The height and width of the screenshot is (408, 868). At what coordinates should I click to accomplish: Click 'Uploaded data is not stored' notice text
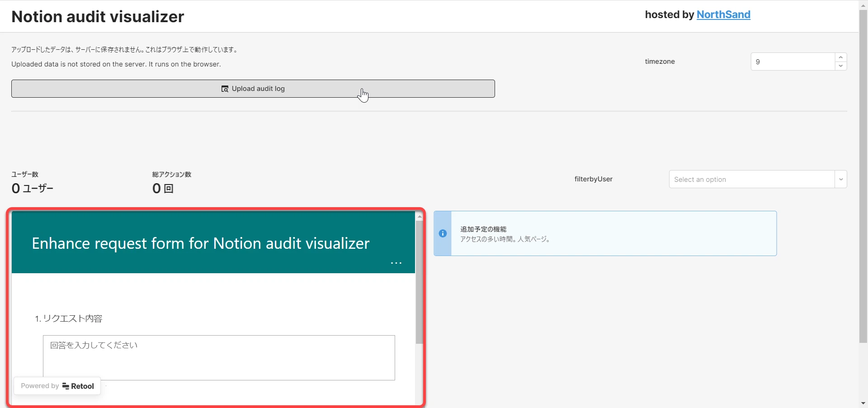pyautogui.click(x=116, y=64)
